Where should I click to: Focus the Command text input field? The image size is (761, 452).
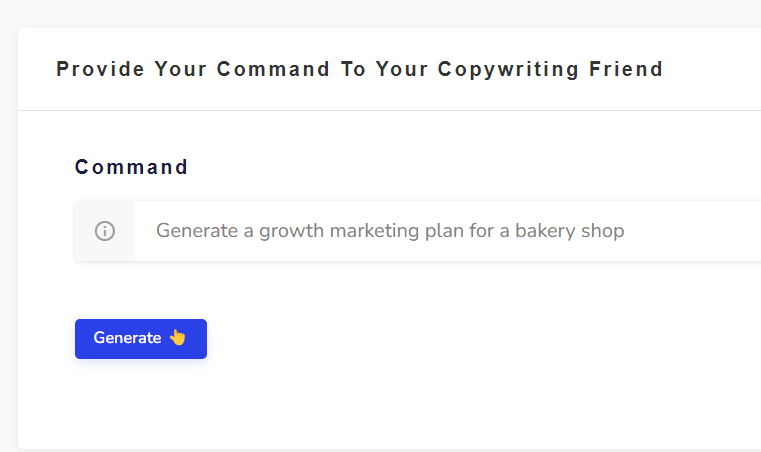(447, 231)
